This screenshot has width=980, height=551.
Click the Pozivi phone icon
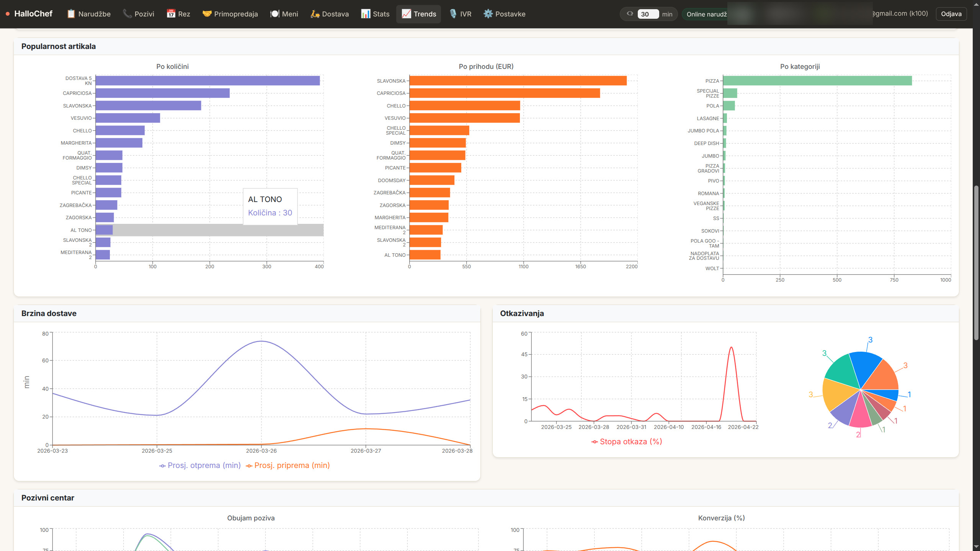click(127, 14)
